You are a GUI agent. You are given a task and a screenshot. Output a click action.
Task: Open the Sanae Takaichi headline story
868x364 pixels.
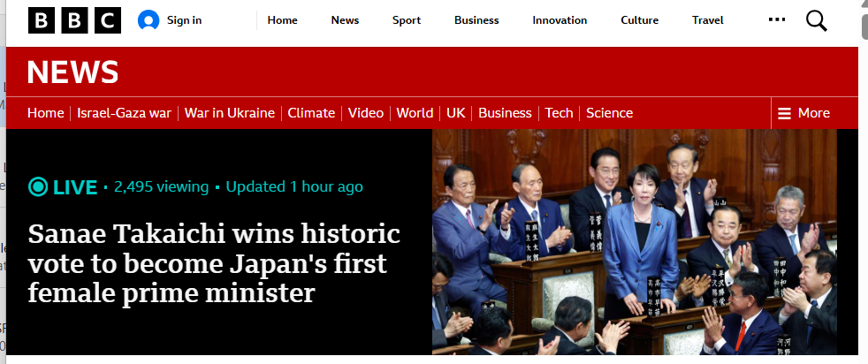point(214,263)
